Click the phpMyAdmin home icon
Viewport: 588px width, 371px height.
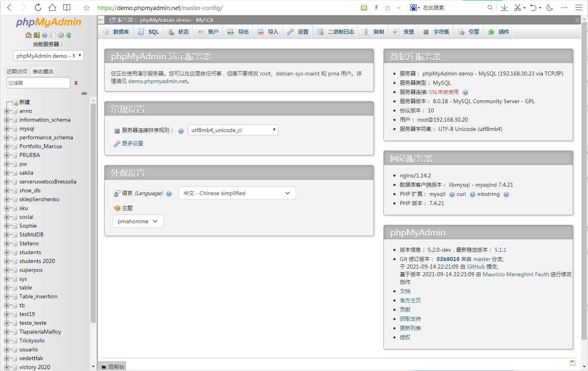point(28,35)
